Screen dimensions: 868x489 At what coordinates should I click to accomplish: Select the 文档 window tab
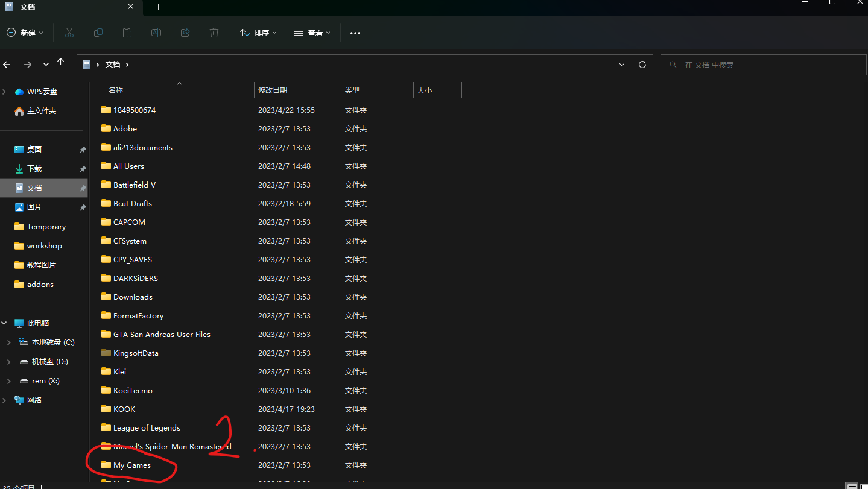click(72, 7)
